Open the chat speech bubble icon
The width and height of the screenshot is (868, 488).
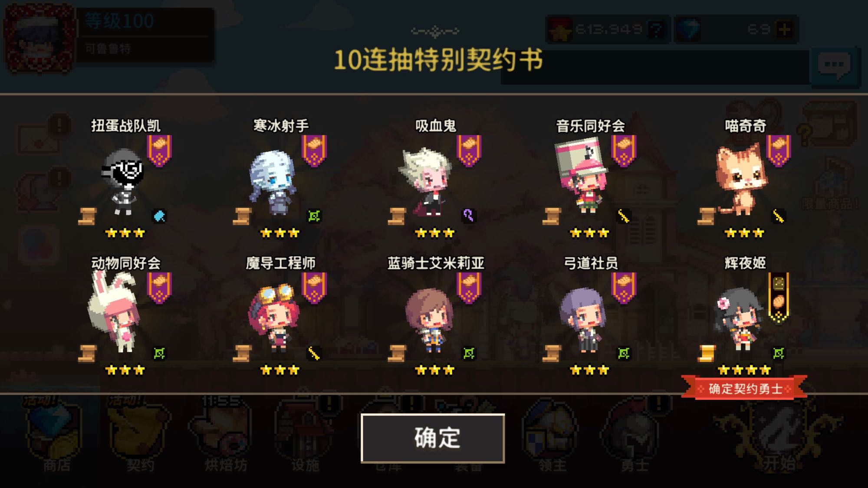click(x=835, y=66)
